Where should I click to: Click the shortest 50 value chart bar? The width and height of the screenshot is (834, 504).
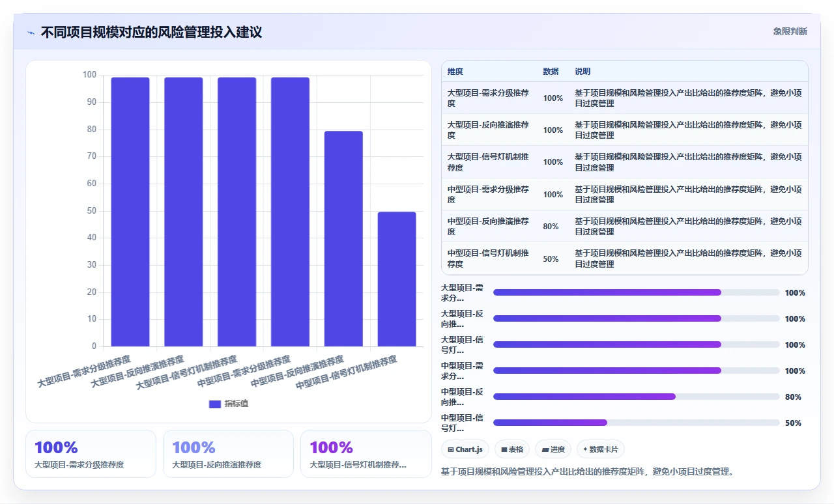[x=397, y=279]
